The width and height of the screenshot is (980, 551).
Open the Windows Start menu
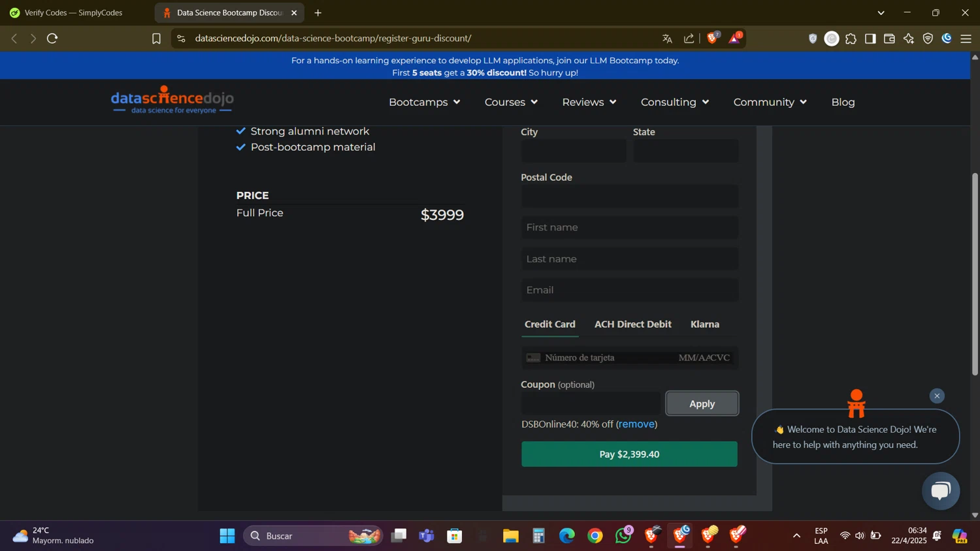pyautogui.click(x=227, y=536)
